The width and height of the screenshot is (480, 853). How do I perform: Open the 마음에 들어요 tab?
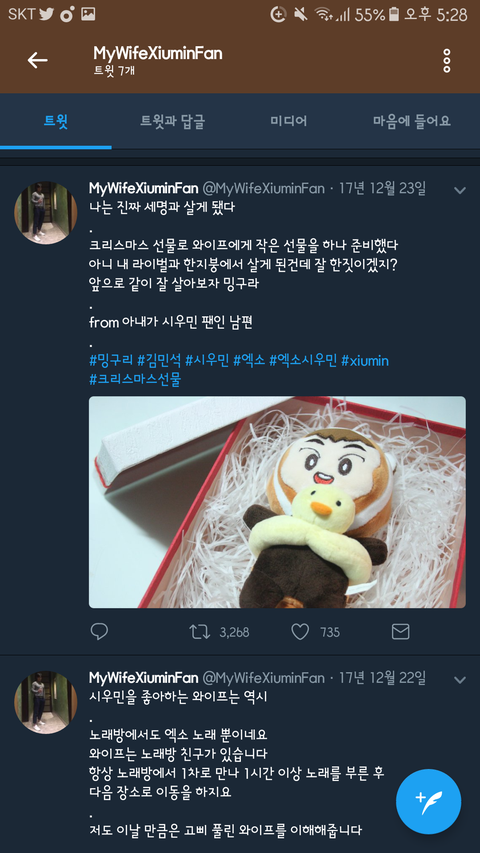point(411,121)
